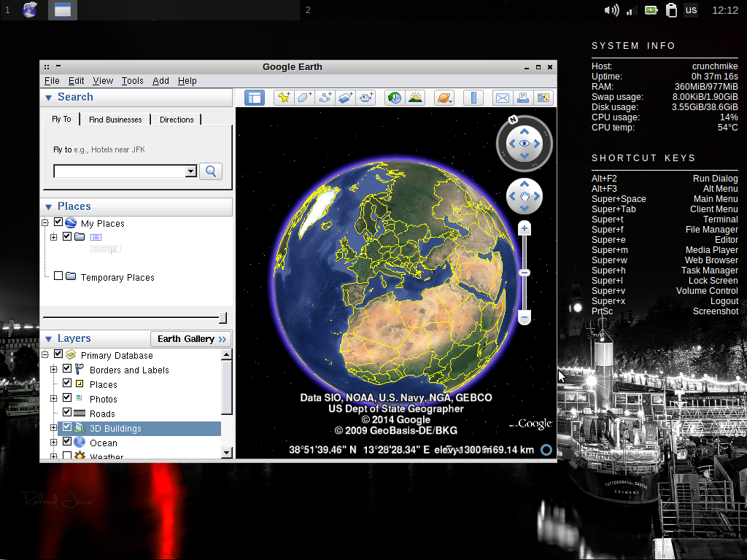Open the Help menu
Image resolution: width=747 pixels, height=560 pixels.
click(x=187, y=81)
